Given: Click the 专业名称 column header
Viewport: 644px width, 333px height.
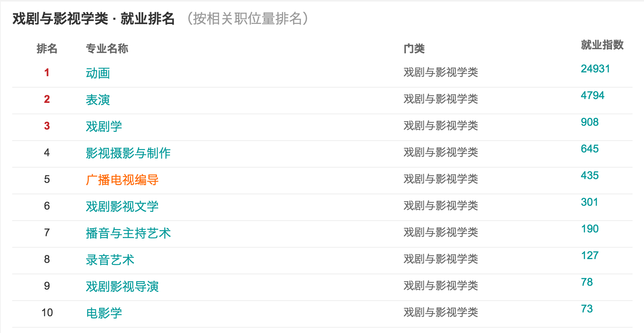Looking at the screenshot, I should click(x=107, y=49).
